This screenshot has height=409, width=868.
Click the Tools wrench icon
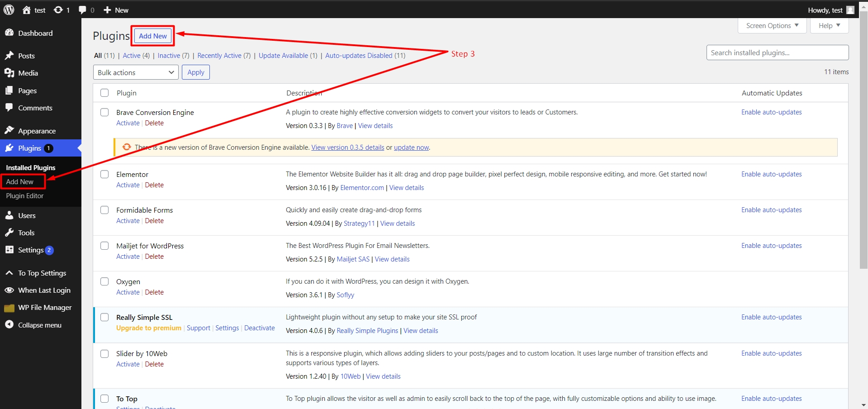click(9, 233)
